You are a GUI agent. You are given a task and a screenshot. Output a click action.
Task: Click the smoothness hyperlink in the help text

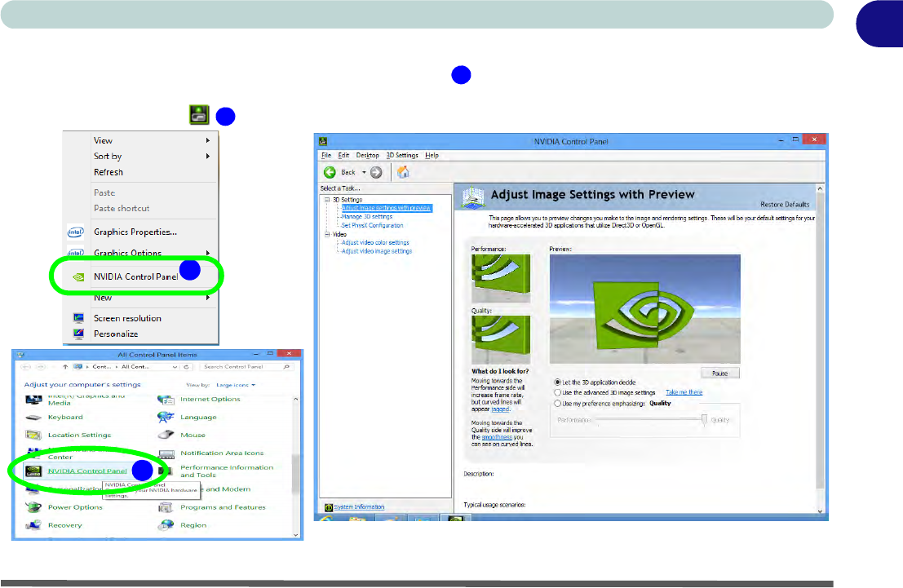[497, 437]
